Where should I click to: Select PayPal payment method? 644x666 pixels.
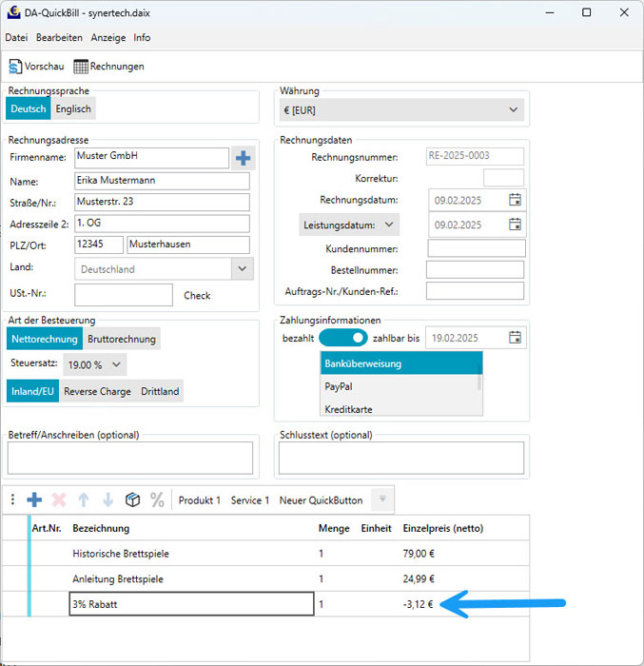click(399, 386)
